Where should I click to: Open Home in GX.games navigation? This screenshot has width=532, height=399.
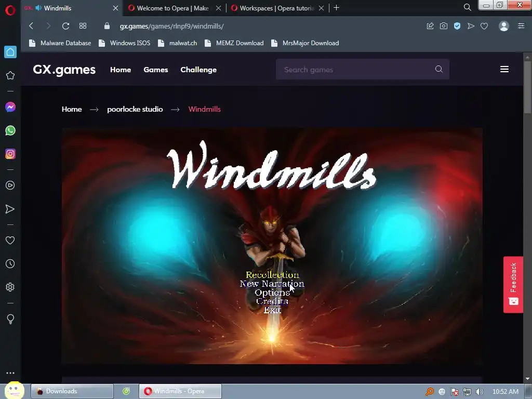[121, 70]
